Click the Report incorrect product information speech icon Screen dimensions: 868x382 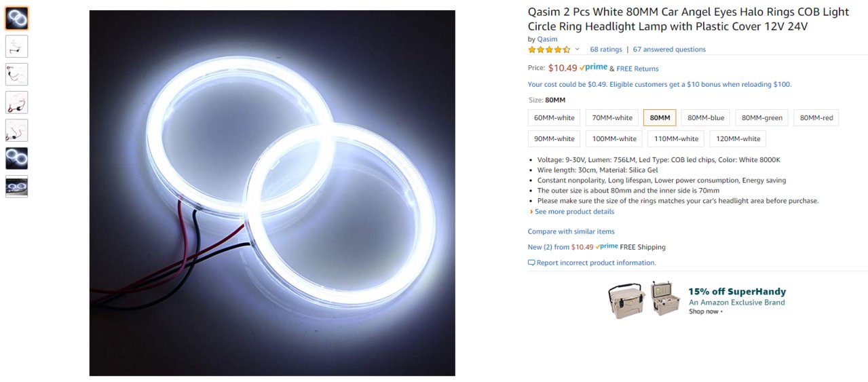click(531, 263)
